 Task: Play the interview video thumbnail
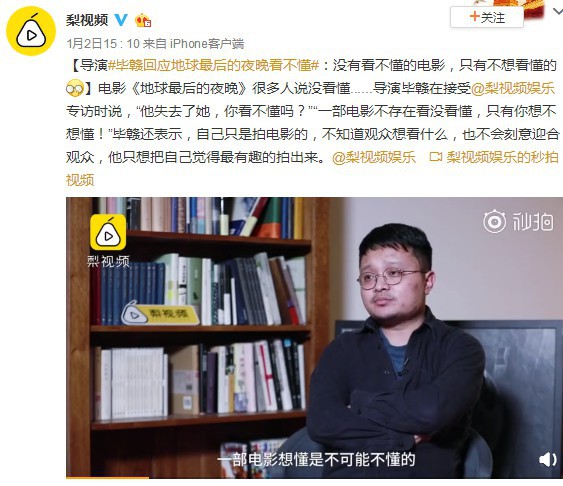pos(315,338)
